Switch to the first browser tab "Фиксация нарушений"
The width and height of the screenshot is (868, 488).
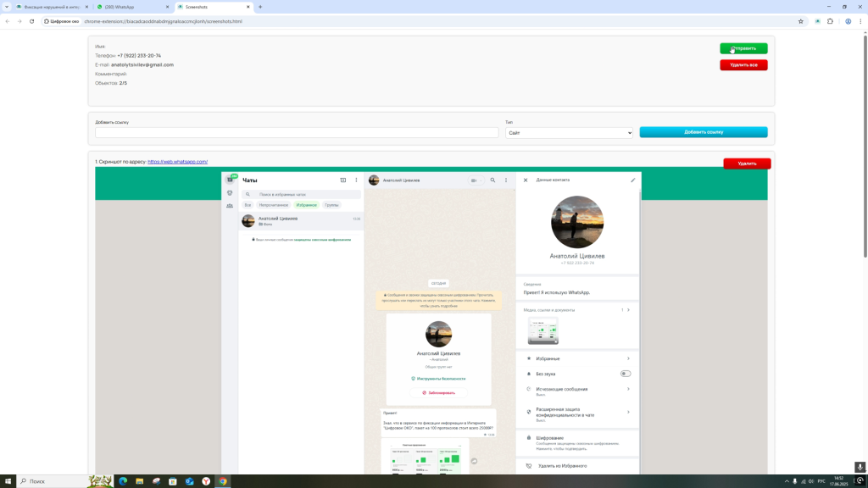coord(51,7)
